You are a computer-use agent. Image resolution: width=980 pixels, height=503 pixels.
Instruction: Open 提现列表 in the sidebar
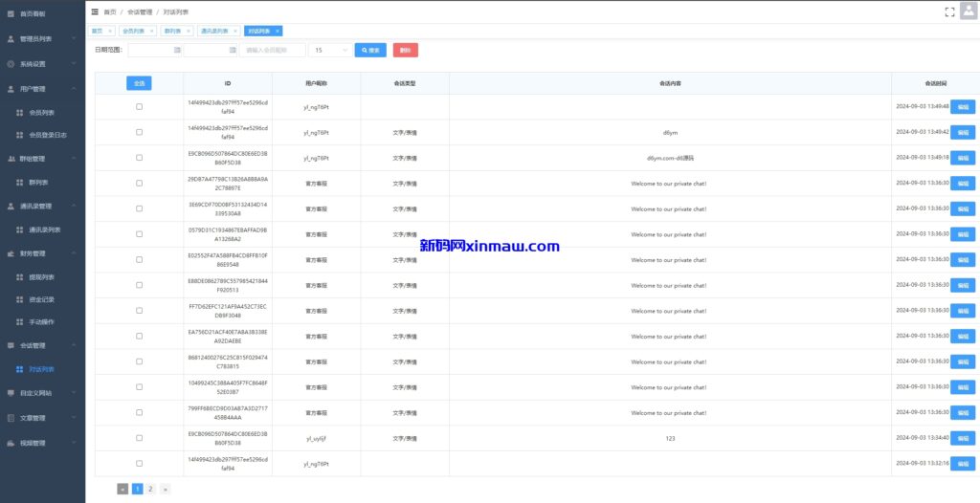44,276
